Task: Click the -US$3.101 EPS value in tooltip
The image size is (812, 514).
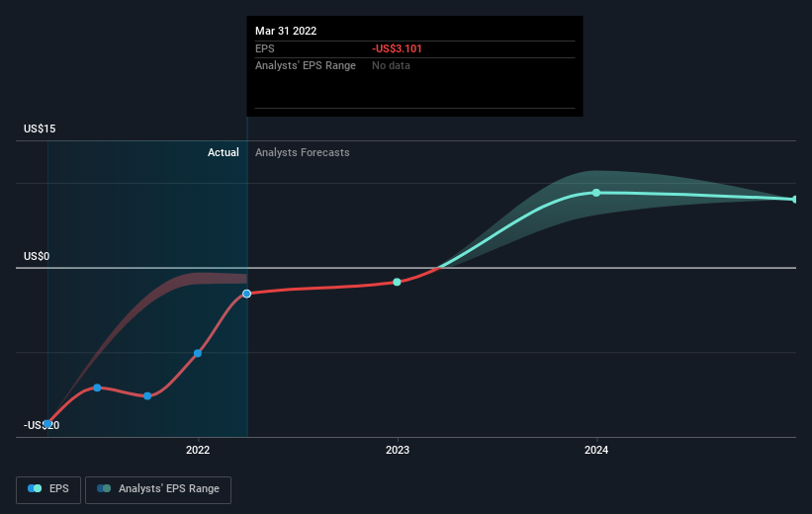Action: [x=397, y=48]
